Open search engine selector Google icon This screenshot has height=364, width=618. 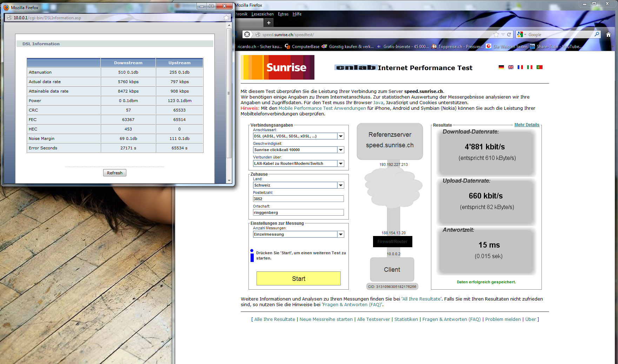pyautogui.click(x=521, y=34)
